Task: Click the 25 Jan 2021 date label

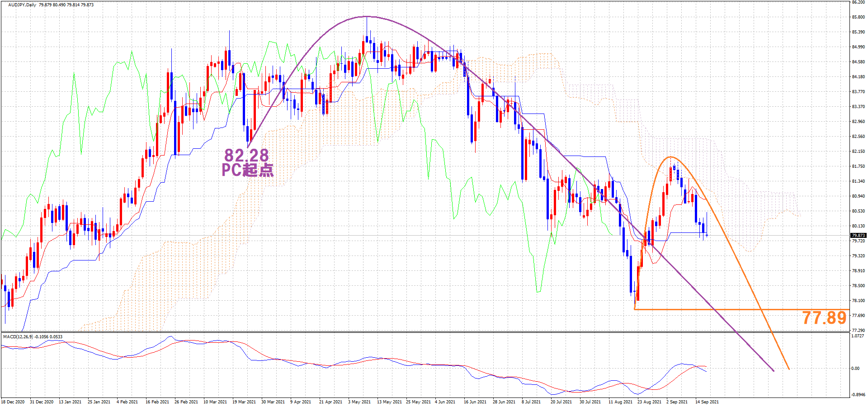Action: coord(99,402)
